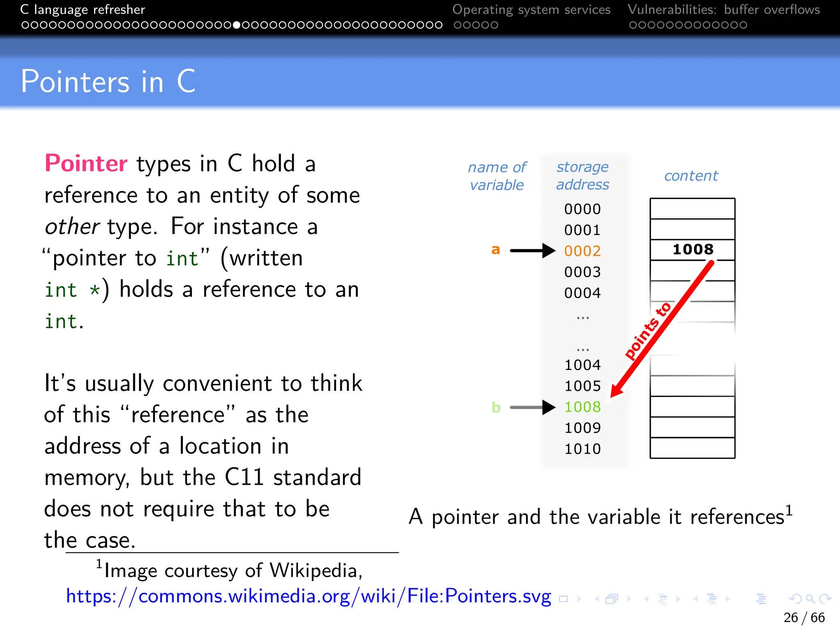Click the green address '1008' in address column

582,407
